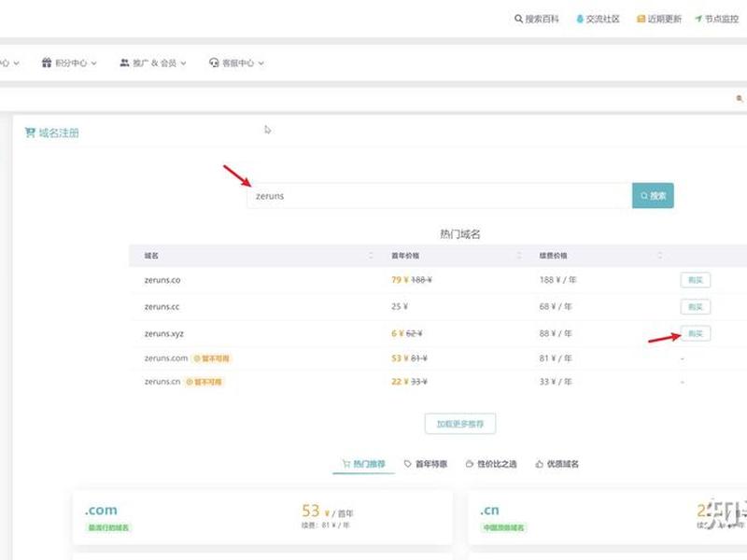Image resolution: width=747 pixels, height=560 pixels.
Task: Select the zeruns.xyz domain name text
Action: point(164,333)
